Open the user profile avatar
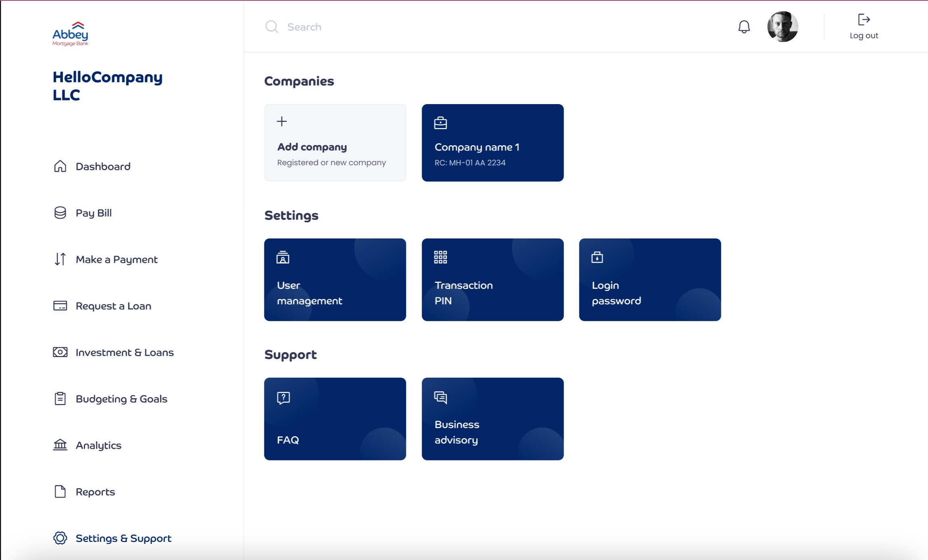928x560 pixels. 782,27
